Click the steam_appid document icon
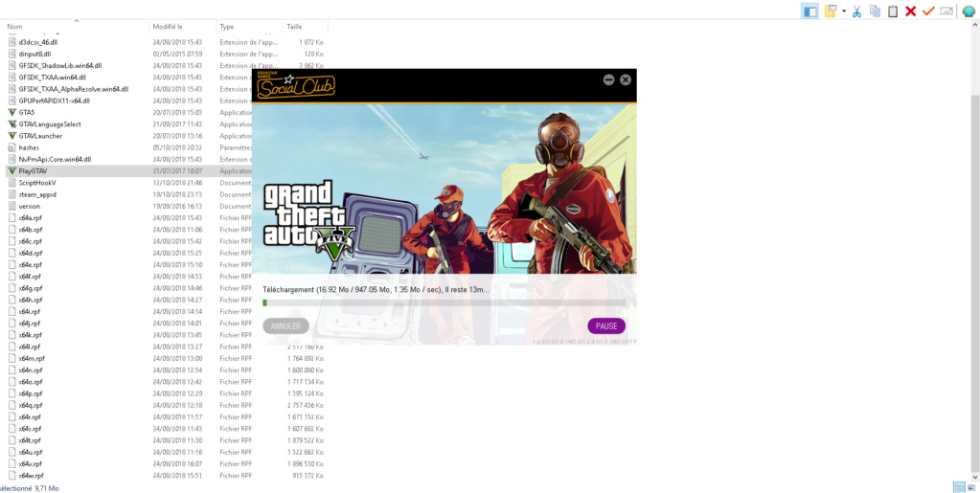 (11, 194)
